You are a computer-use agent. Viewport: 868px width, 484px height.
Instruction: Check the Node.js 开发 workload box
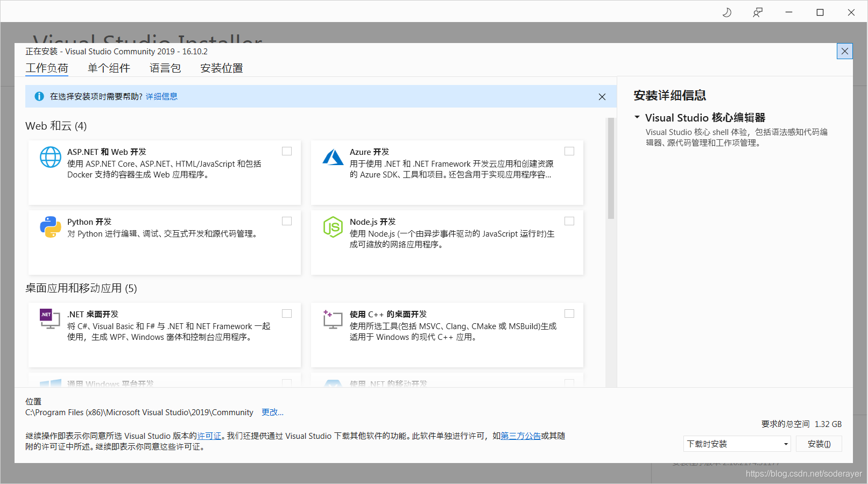click(x=569, y=221)
